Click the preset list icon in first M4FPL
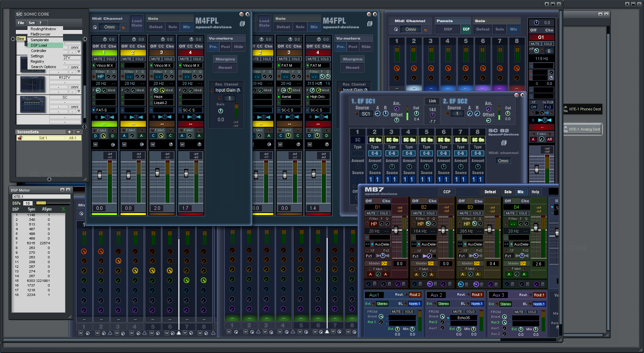 pyautogui.click(x=242, y=24)
